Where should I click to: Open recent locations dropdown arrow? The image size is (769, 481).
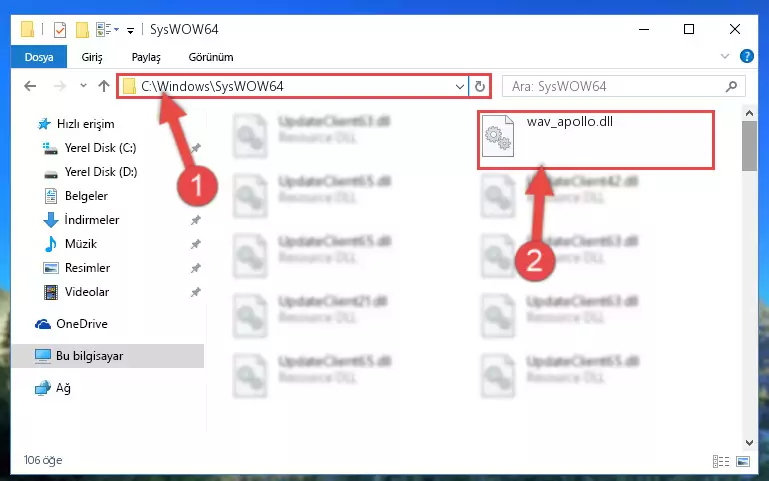pos(83,86)
